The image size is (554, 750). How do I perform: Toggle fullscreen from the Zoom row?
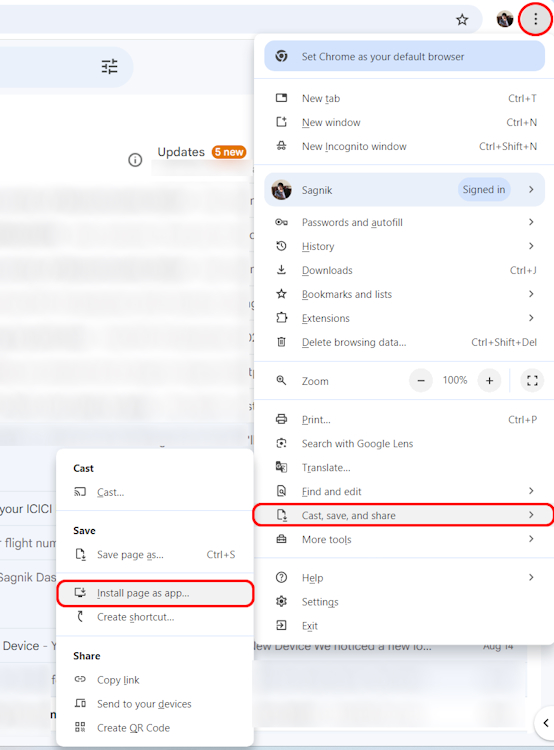click(x=532, y=381)
